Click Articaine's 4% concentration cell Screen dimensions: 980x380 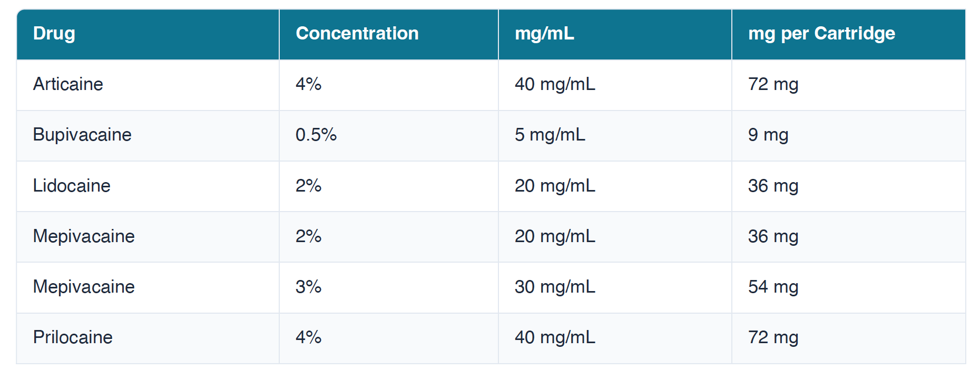coord(308,84)
